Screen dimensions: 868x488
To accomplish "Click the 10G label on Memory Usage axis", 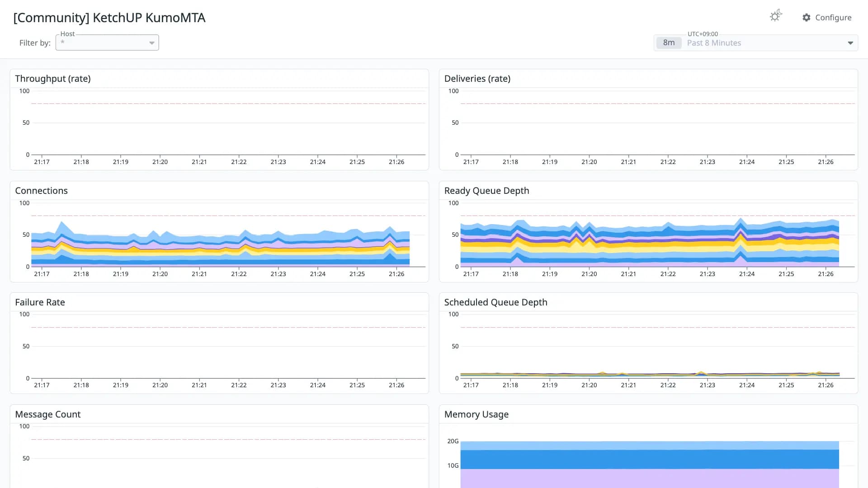I will [x=453, y=465].
